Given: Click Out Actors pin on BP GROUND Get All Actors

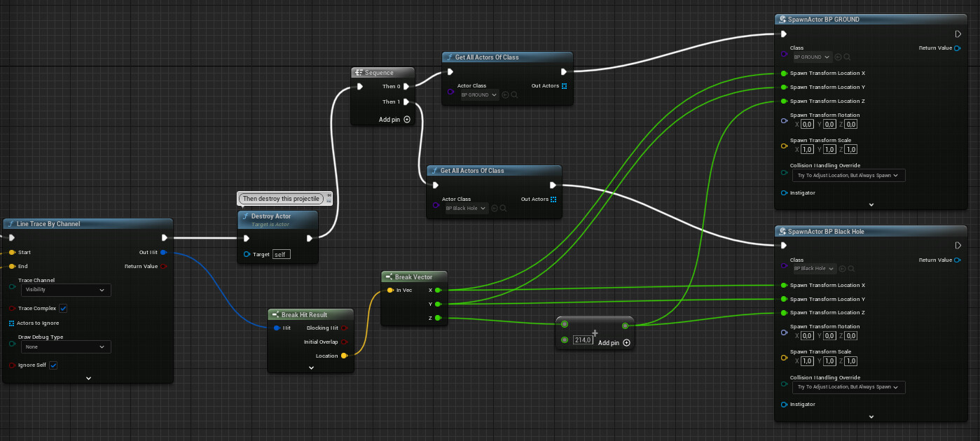Looking at the screenshot, I should click(565, 85).
